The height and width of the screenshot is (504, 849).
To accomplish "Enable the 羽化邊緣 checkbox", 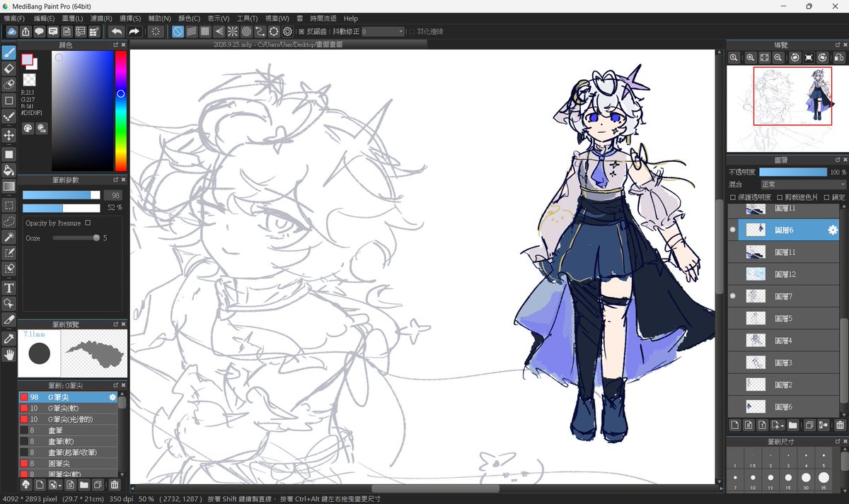I will click(412, 32).
